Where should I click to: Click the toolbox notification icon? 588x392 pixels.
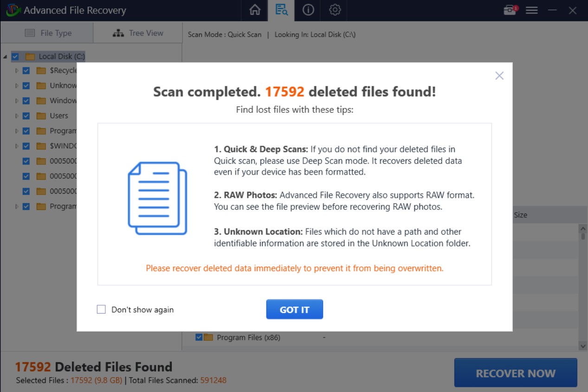coord(510,10)
